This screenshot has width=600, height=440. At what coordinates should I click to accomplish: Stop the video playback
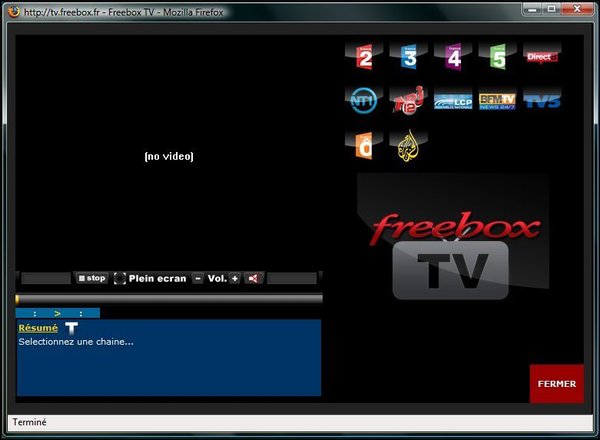[92, 278]
